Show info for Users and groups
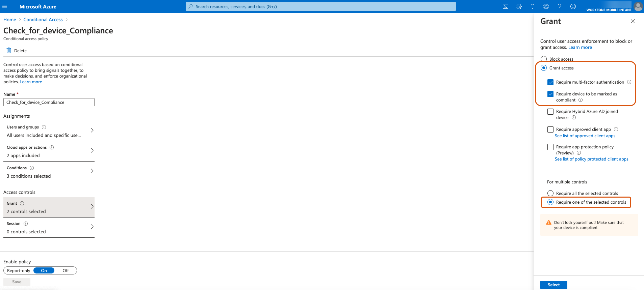644x290 pixels. point(44,127)
